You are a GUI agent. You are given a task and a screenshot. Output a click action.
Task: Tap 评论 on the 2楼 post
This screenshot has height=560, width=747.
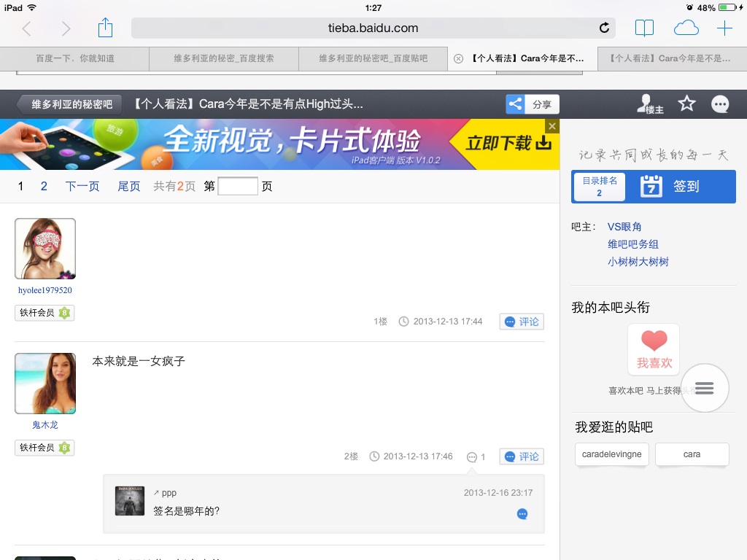point(522,456)
